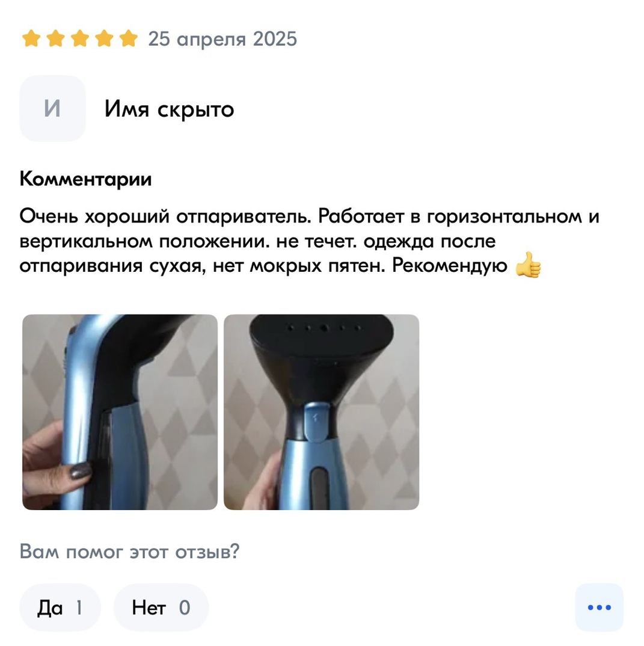Mark review as not helpful with Нет
Image resolution: width=644 pixels, height=646 pixels.
[161, 608]
